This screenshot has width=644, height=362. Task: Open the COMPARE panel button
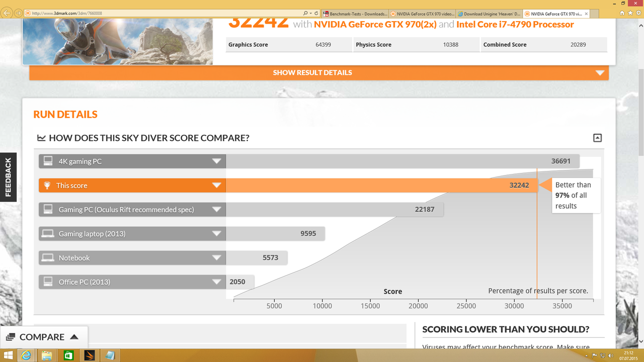[44, 337]
